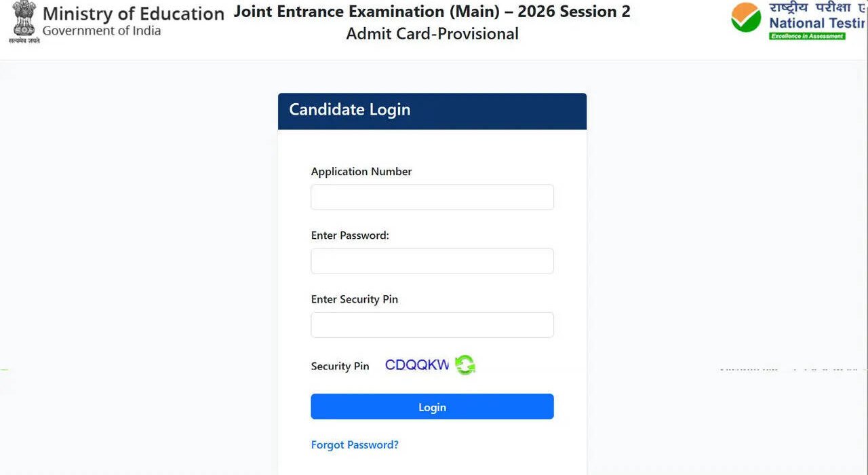Screen dimensions: 868x475
Task: Click into the Enter Password box
Action: 432,261
